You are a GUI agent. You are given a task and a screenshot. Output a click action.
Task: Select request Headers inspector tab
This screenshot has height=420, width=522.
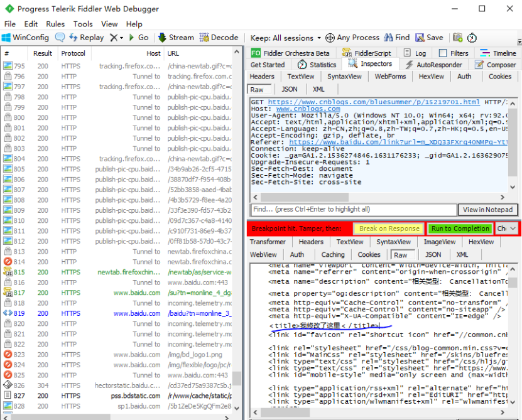coord(262,76)
